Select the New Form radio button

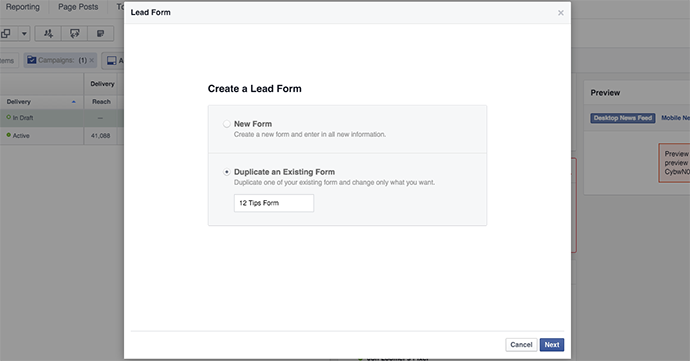tap(227, 124)
